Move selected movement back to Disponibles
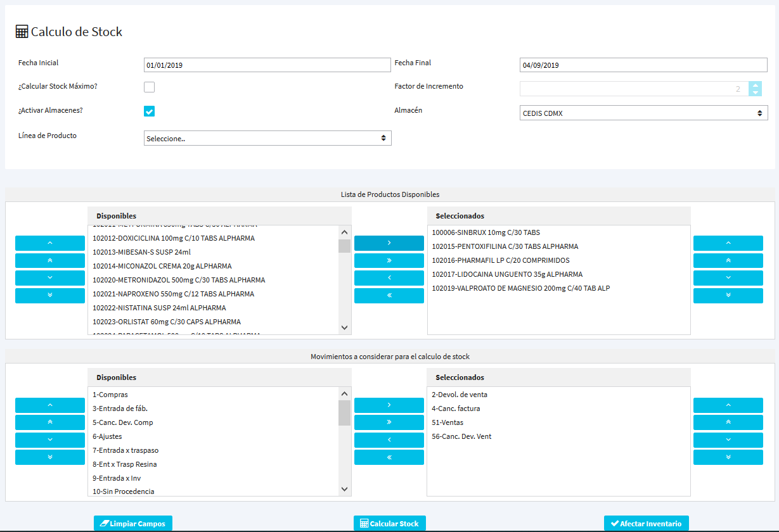The height and width of the screenshot is (532, 779). [x=389, y=440]
